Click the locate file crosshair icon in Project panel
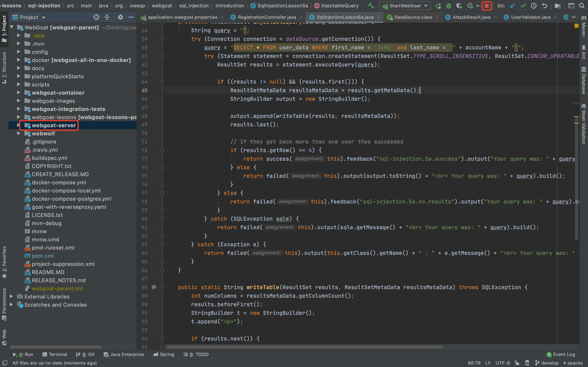Image resolution: width=588 pixels, height=367 pixels. point(96,17)
